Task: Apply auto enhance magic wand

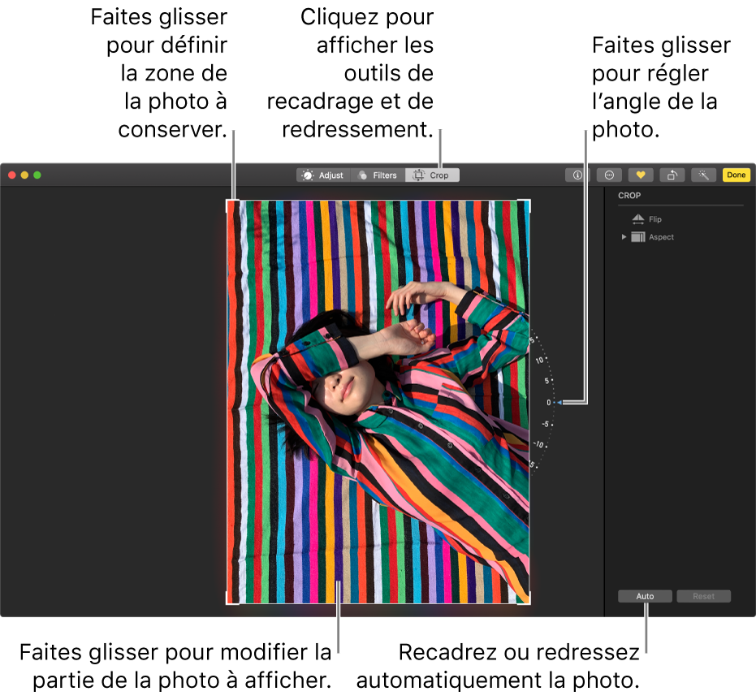Action: [703, 175]
